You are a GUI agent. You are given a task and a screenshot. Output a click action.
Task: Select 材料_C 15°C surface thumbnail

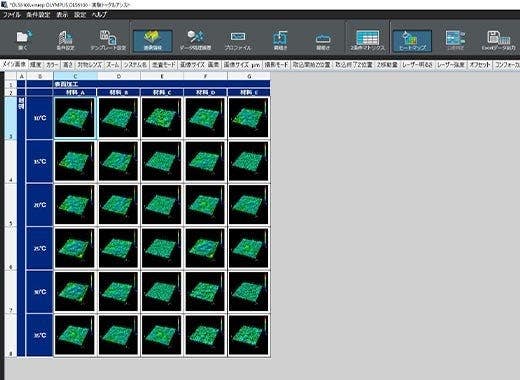tap(162, 161)
